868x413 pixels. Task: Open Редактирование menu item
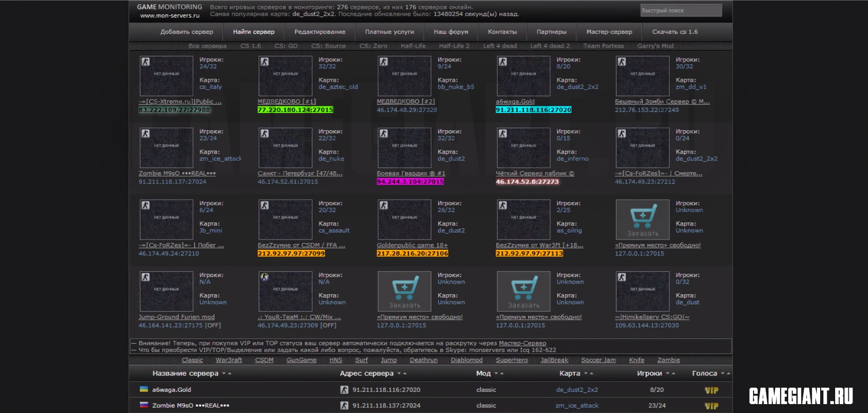tap(320, 32)
